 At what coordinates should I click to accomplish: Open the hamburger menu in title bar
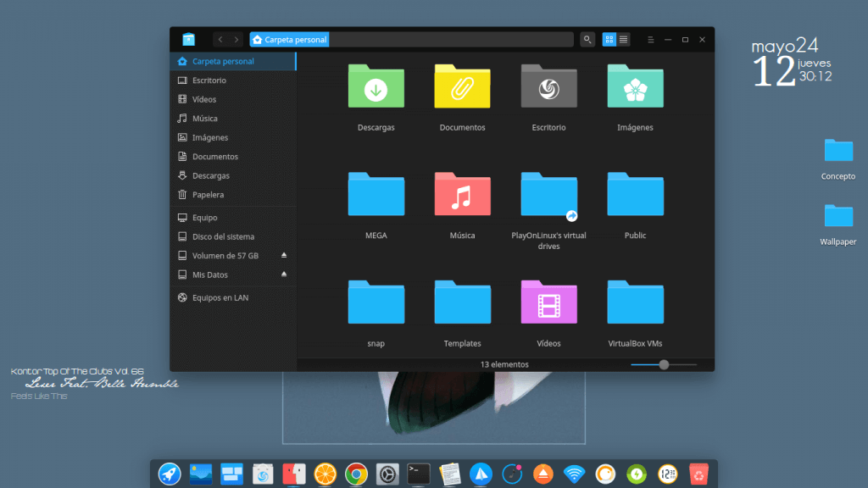pos(650,40)
